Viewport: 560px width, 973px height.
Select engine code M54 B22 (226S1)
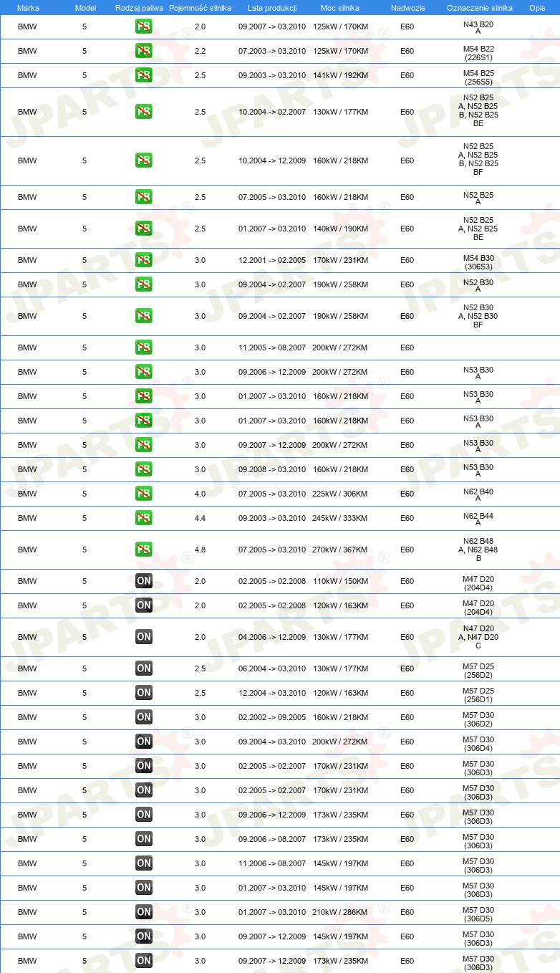(478, 52)
